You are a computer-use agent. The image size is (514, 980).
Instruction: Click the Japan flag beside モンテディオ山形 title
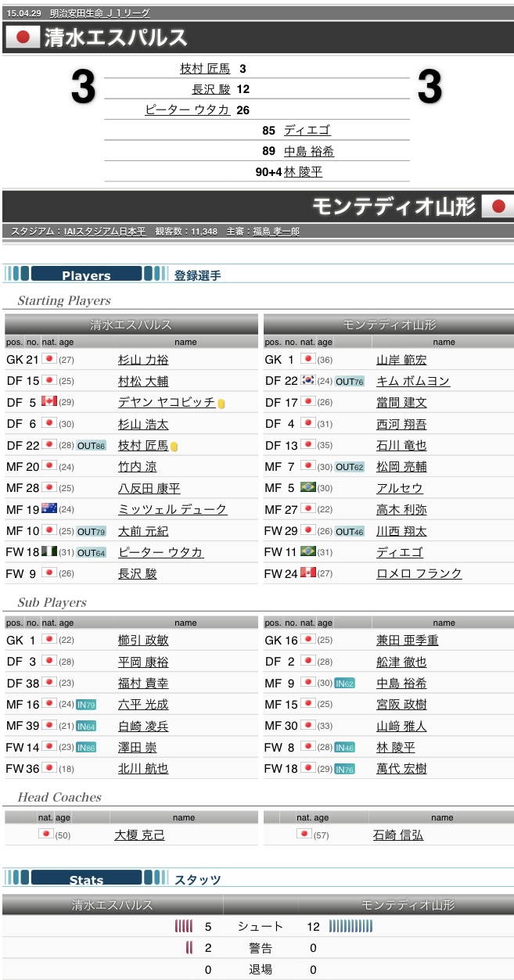497,206
